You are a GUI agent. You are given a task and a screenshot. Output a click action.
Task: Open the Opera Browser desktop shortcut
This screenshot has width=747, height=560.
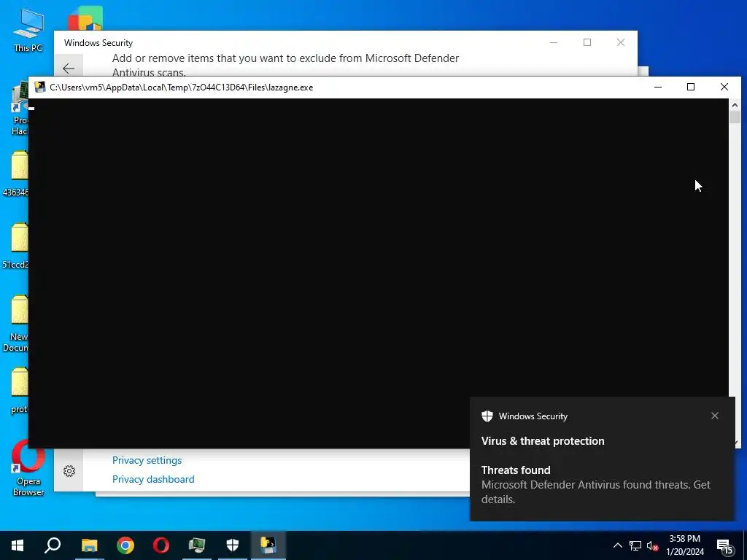pos(28,467)
